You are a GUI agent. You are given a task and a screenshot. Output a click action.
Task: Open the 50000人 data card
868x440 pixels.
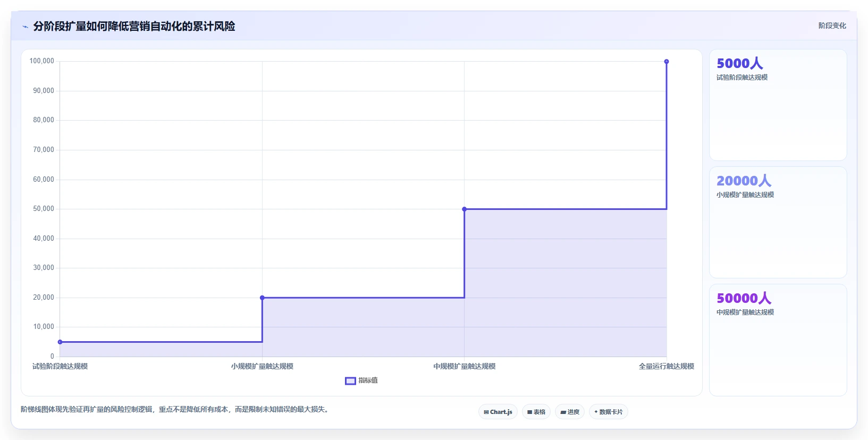[x=778, y=340]
